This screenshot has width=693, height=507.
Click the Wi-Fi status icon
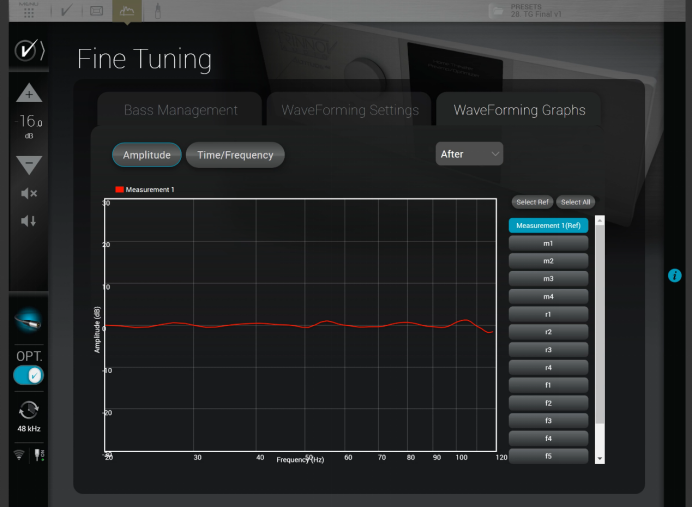18,455
